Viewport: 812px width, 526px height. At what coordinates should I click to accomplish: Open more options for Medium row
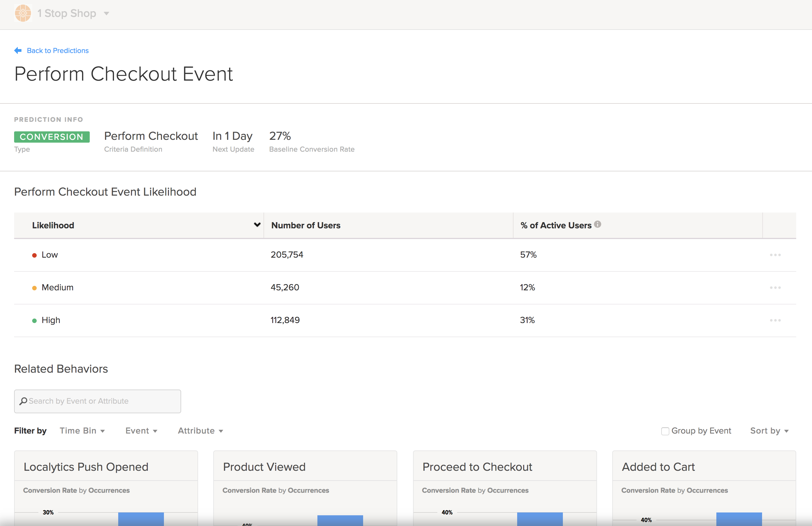[775, 288]
